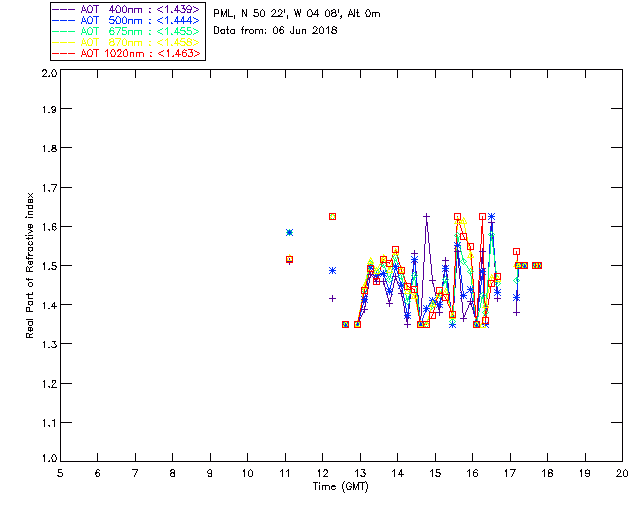Click the 'Data from: 06 Jun 2018' text

[x=276, y=30]
